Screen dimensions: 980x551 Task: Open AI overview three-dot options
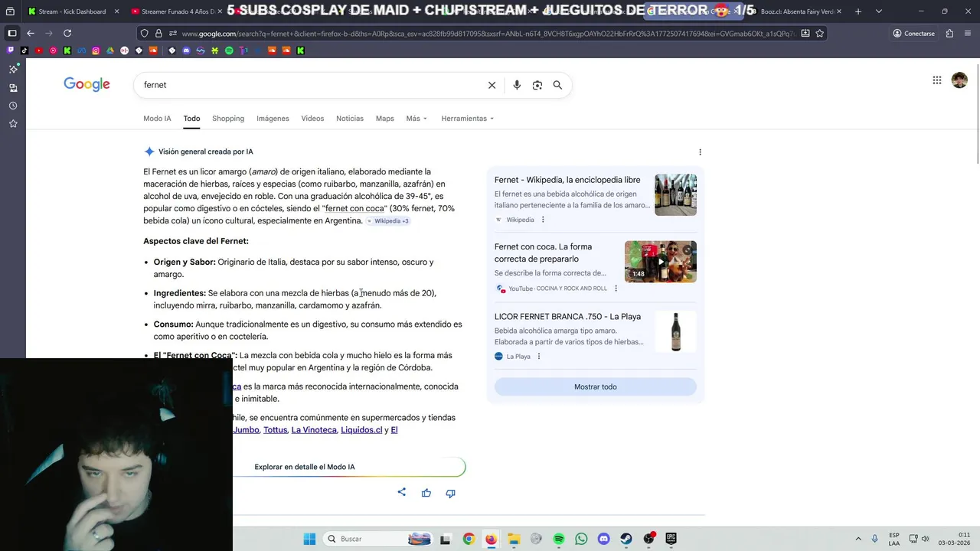(x=700, y=152)
